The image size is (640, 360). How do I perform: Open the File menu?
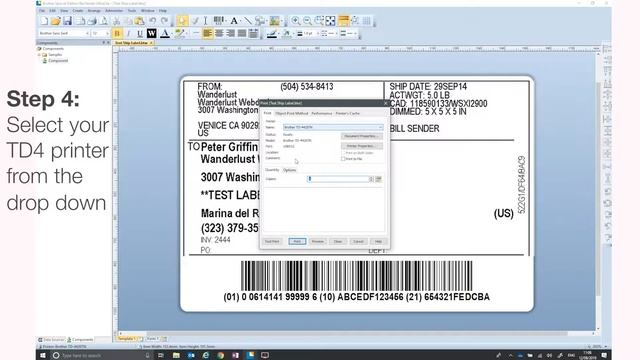42,11
